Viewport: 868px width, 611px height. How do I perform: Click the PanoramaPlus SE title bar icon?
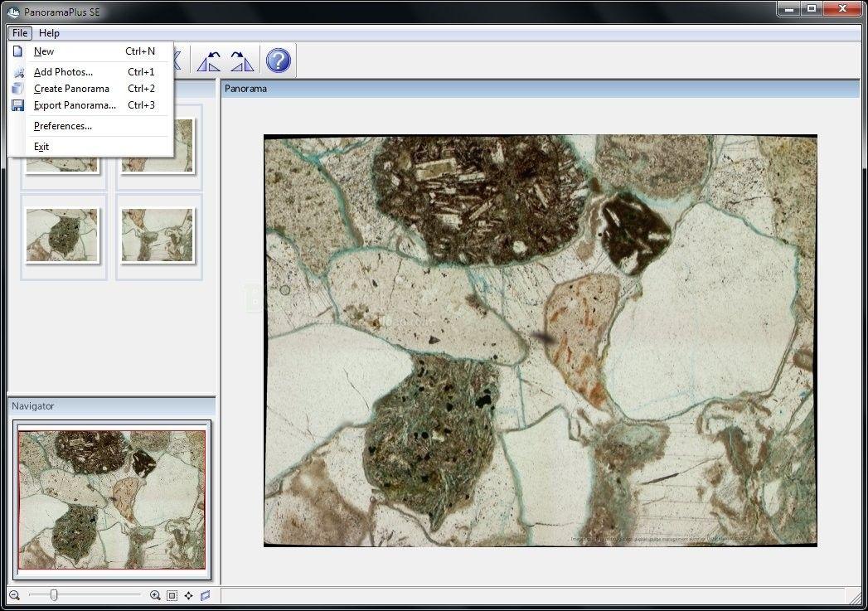[x=13, y=12]
